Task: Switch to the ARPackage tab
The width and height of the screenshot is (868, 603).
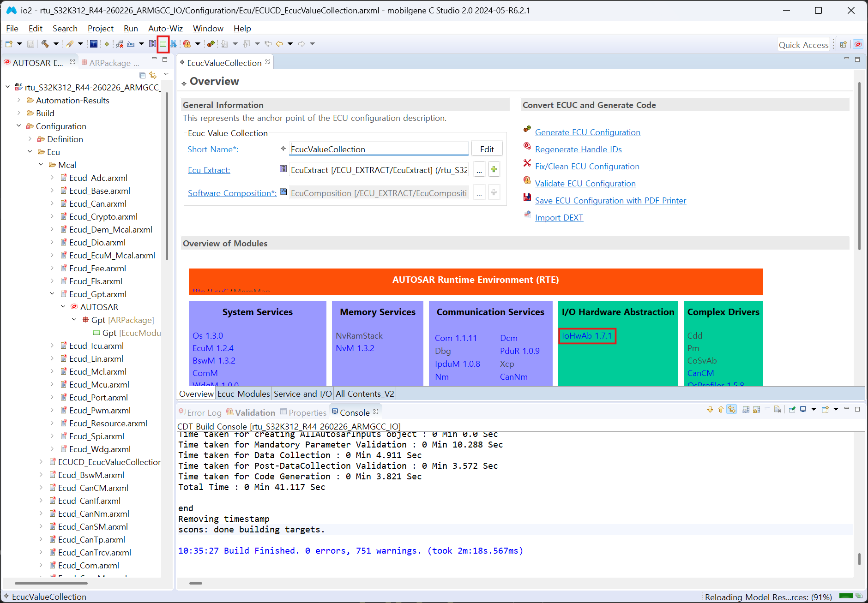Action: coord(110,63)
